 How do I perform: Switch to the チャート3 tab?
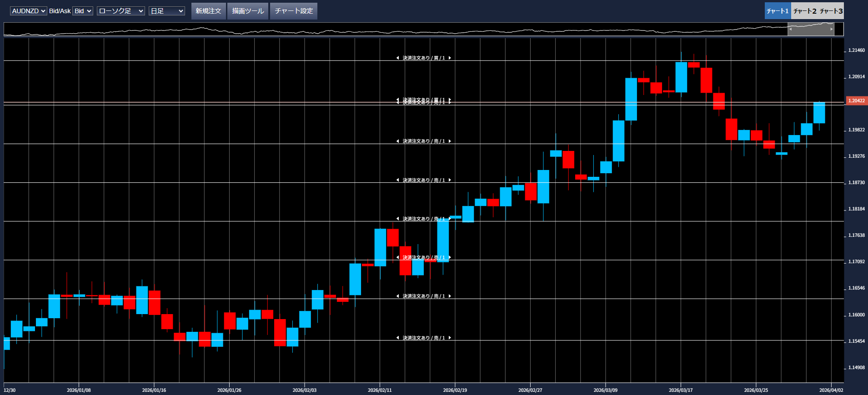[831, 11]
